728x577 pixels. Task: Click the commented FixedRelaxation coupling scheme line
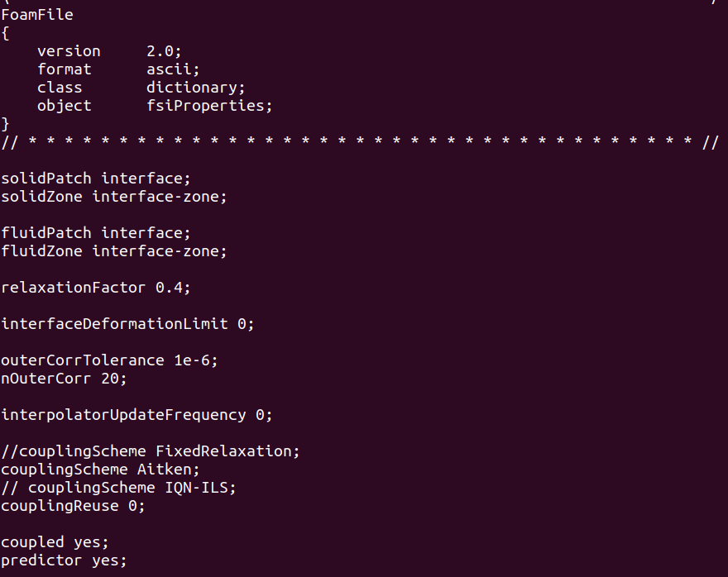[x=150, y=451]
